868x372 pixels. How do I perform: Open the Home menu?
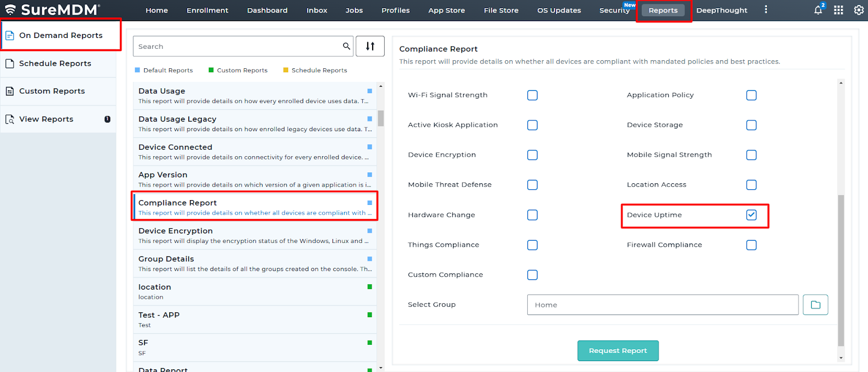click(x=157, y=10)
